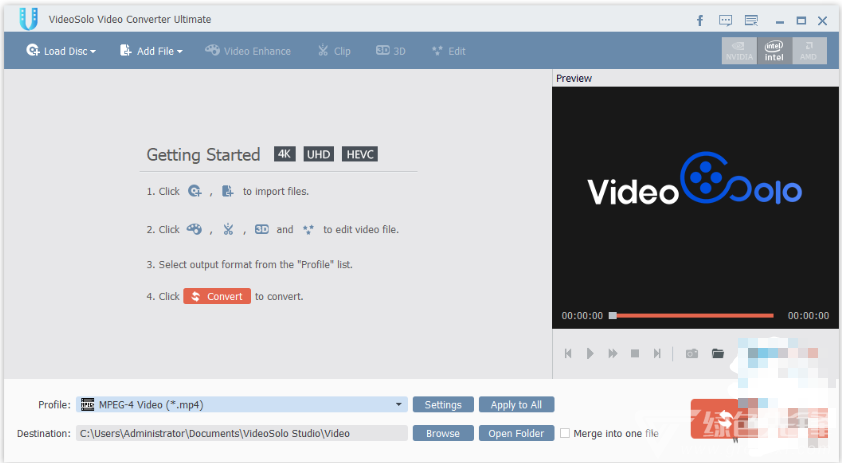Open the Facebook page icon
The height and width of the screenshot is (463, 842).
(x=700, y=20)
